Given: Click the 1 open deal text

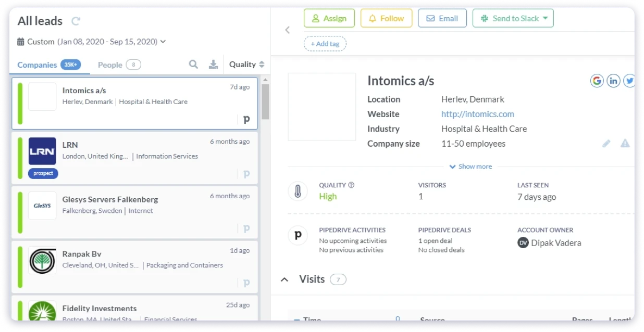Looking at the screenshot, I should tap(435, 241).
